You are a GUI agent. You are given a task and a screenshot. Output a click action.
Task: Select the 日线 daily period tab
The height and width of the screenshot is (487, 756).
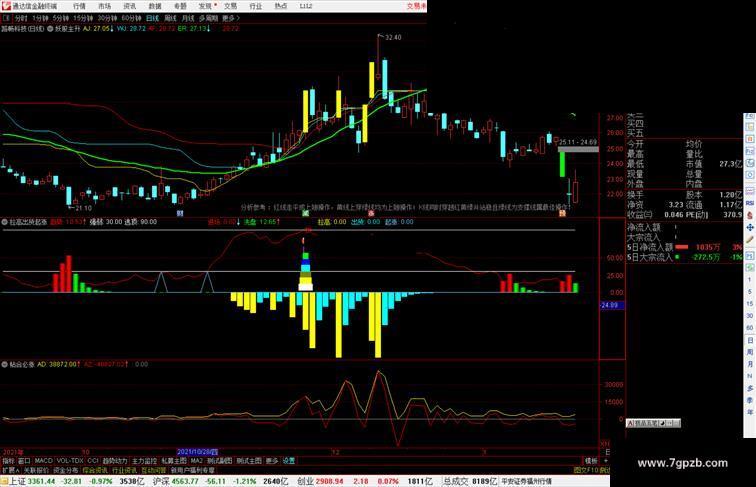pyautogui.click(x=152, y=18)
